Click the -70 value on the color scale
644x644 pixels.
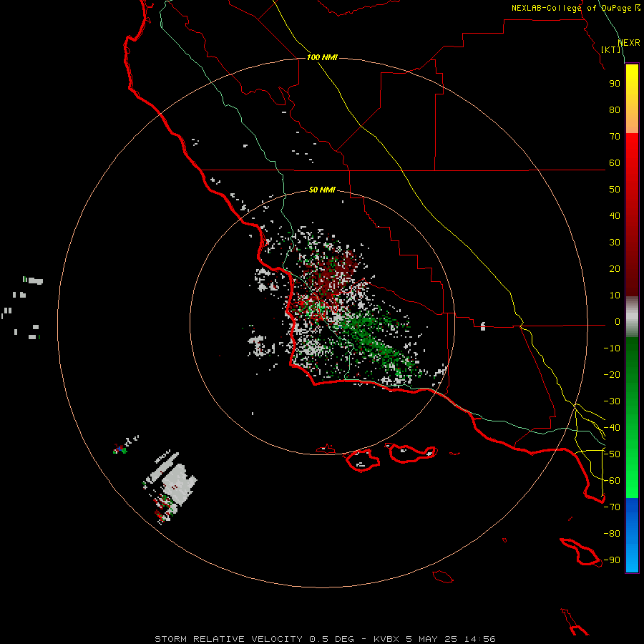point(612,507)
